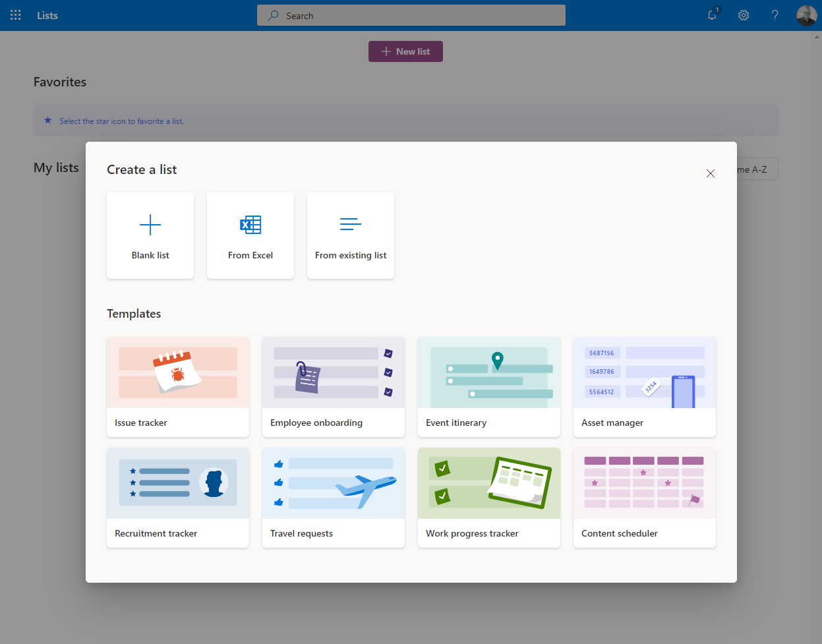Select the Event itinerary template
Viewport: 822px width, 644px height.
(488, 387)
